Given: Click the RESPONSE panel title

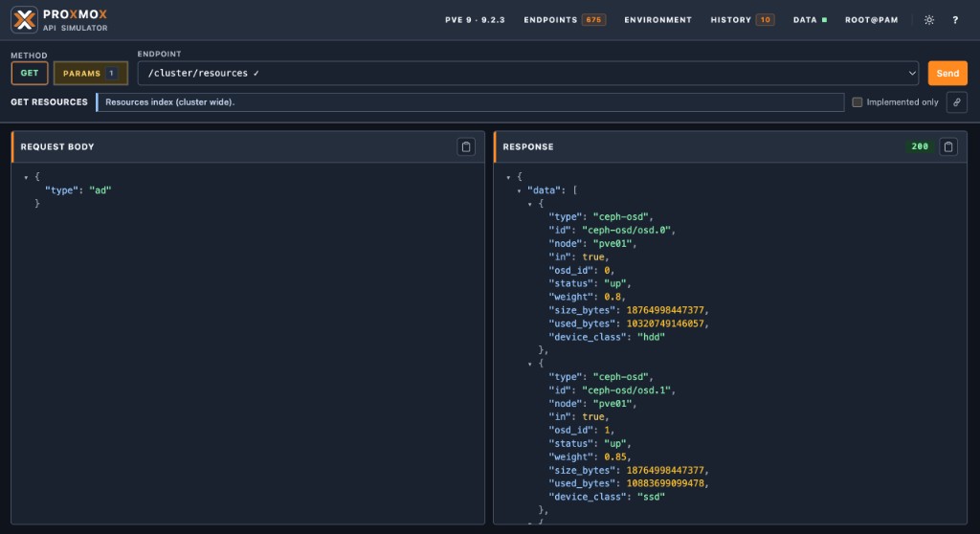Looking at the screenshot, I should click(528, 147).
